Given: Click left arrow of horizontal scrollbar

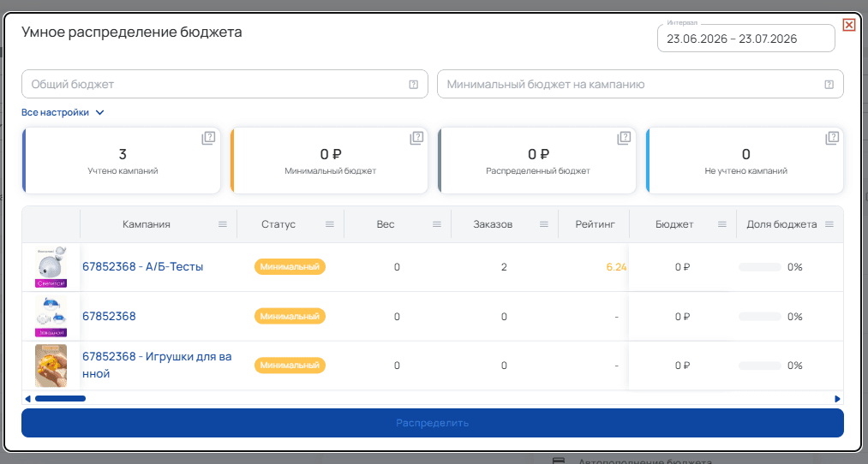Looking at the screenshot, I should pyautogui.click(x=27, y=399).
